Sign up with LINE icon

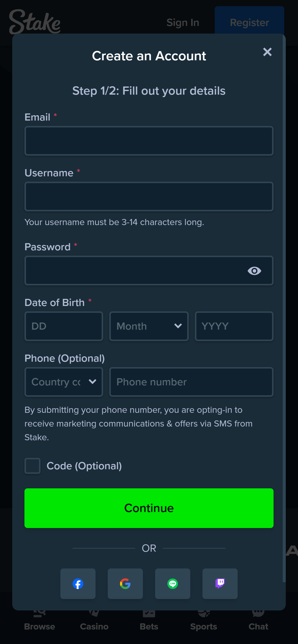pos(172,583)
